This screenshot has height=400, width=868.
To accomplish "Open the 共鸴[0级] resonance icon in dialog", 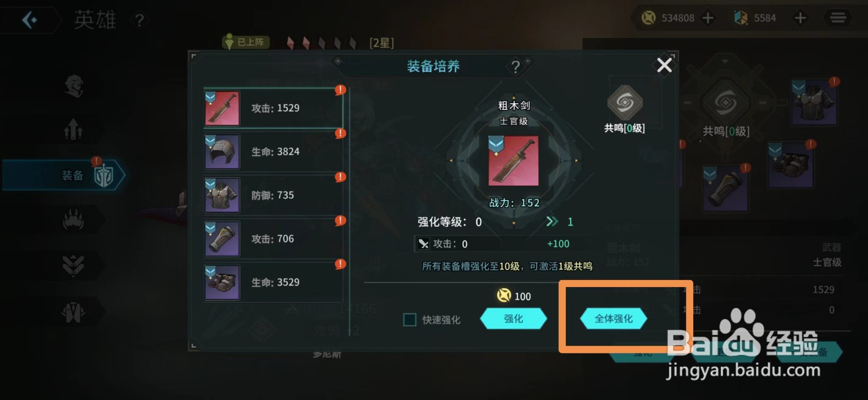I will coord(625,109).
